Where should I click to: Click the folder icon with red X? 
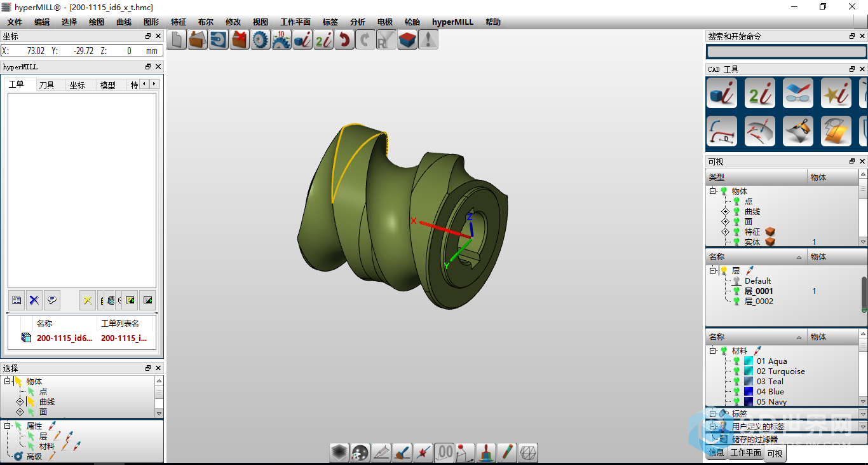coord(240,39)
